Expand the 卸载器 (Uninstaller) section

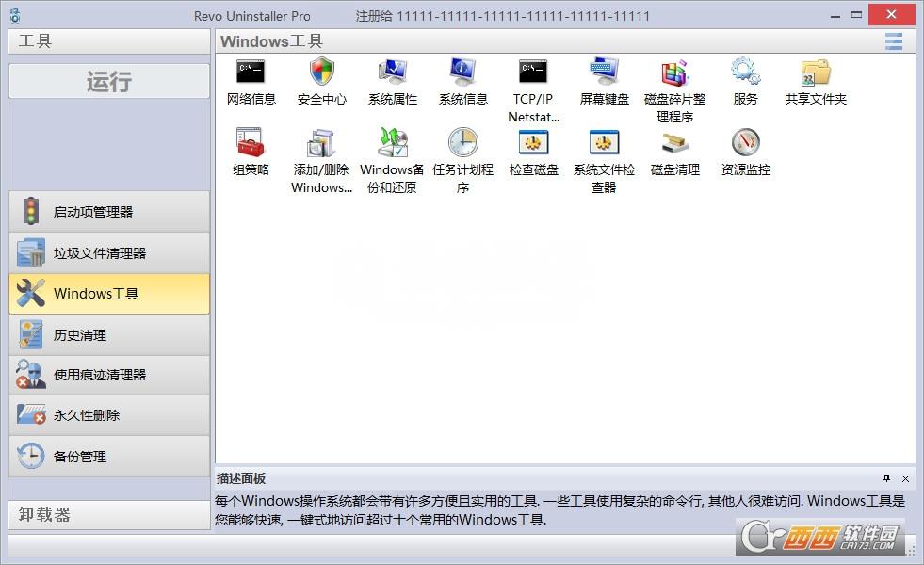click(x=108, y=515)
